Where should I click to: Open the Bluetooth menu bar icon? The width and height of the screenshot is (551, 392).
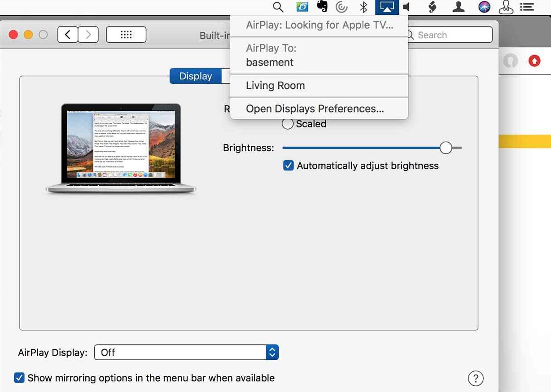coord(363,7)
